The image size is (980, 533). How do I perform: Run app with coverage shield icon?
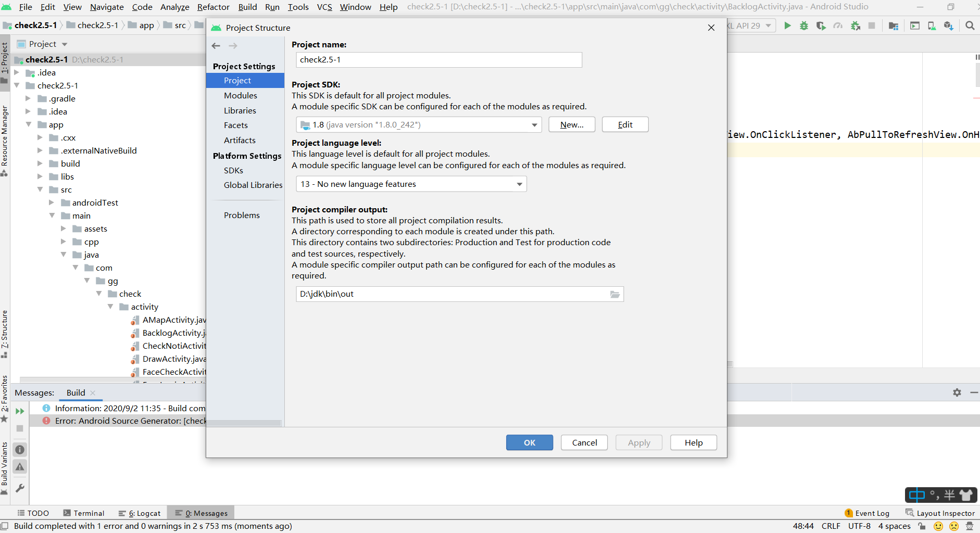821,26
